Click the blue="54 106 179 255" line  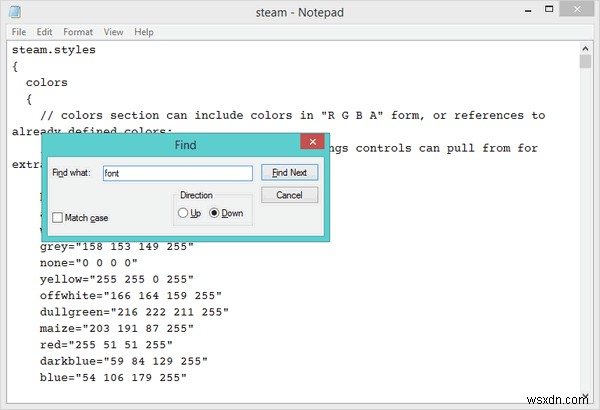(113, 378)
